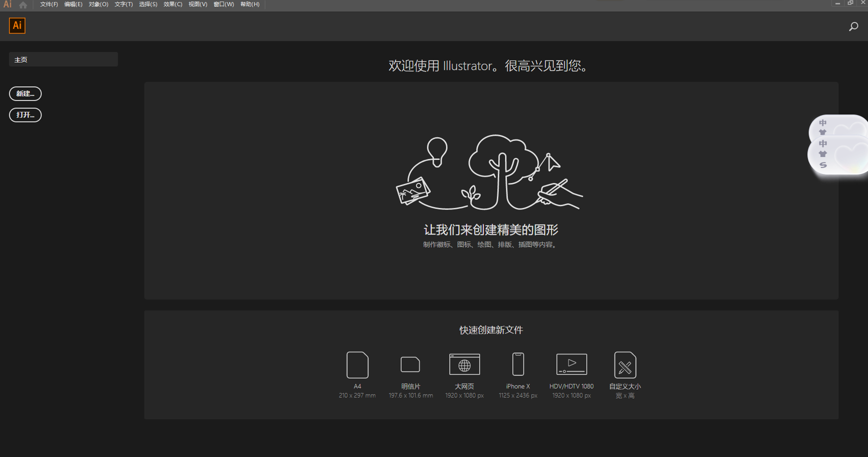Select the HDV/HDTV 1080 preset icon
The image size is (868, 457).
coord(571,364)
